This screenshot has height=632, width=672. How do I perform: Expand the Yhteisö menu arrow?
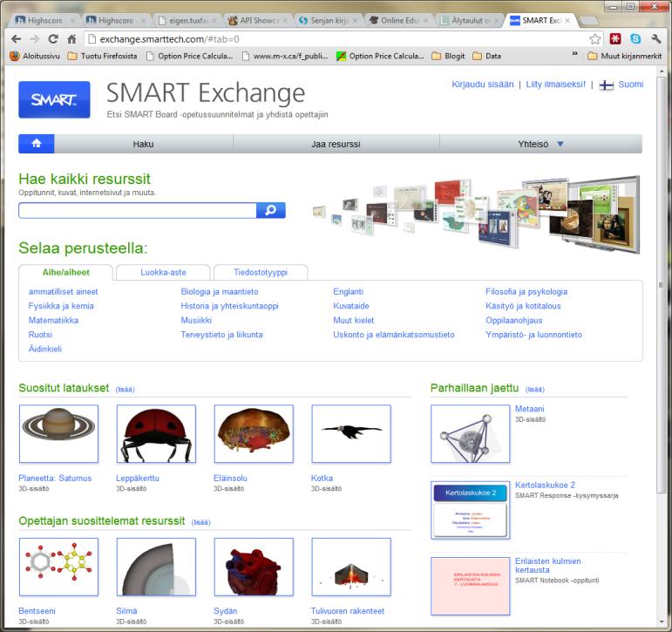click(x=560, y=144)
